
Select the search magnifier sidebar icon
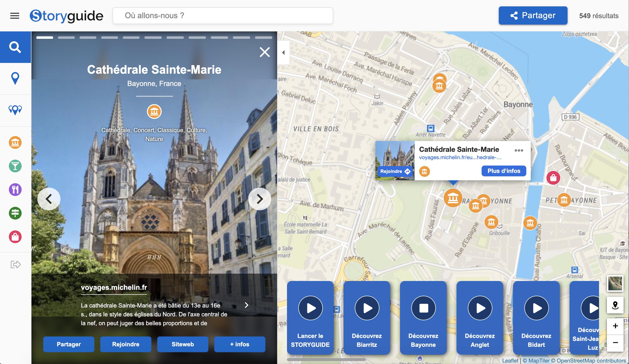click(x=15, y=47)
